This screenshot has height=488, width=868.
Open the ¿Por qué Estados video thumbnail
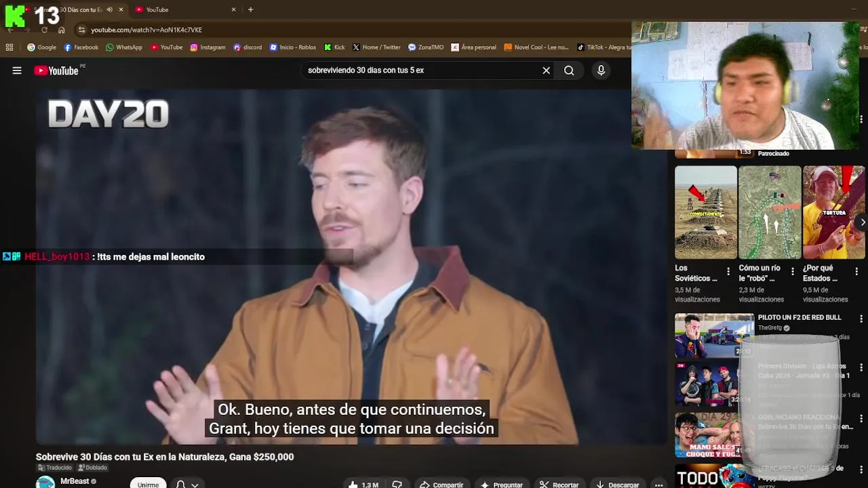click(834, 212)
